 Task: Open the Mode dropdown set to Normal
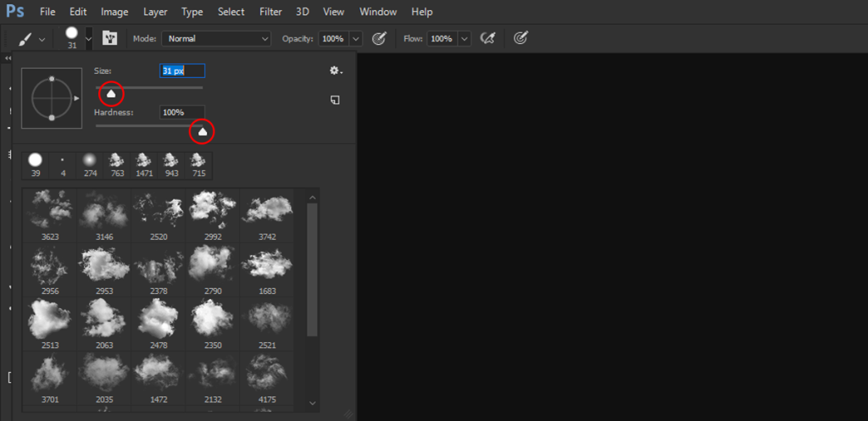(x=216, y=39)
